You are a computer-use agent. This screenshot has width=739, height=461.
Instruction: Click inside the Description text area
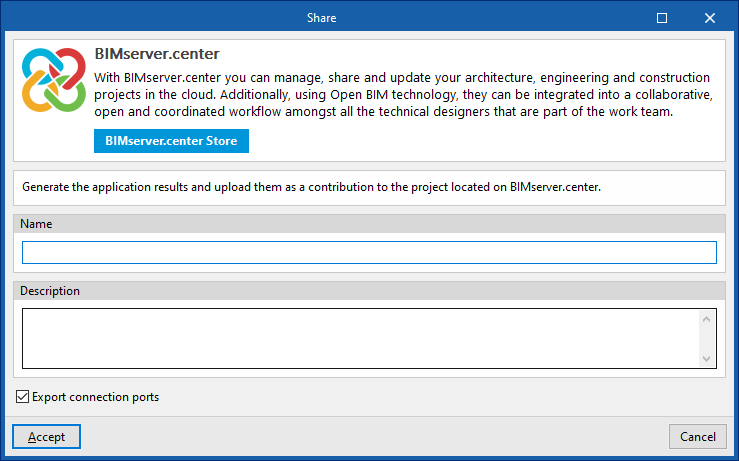360,338
